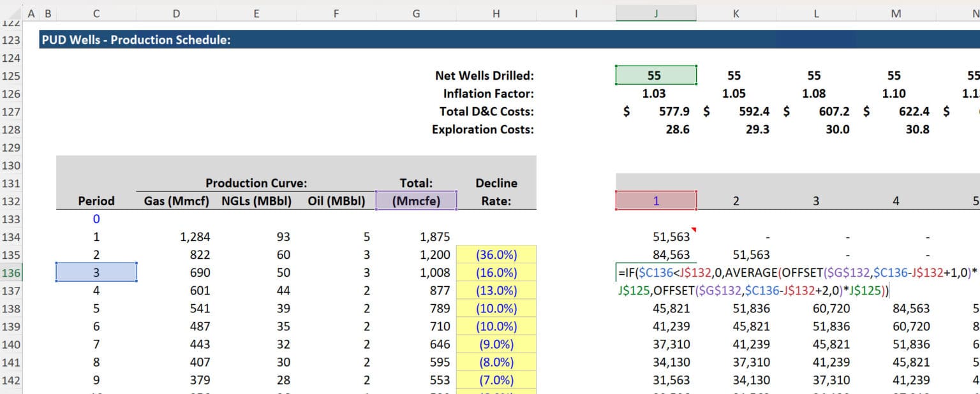Click the Gas (Mmcf) column header cell
The height and width of the screenshot is (394, 980).
176,200
